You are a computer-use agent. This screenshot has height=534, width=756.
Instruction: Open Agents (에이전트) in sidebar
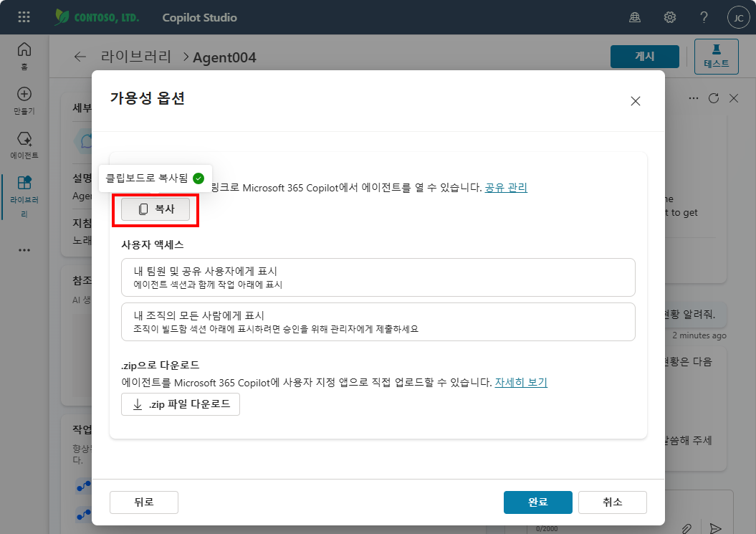click(24, 146)
